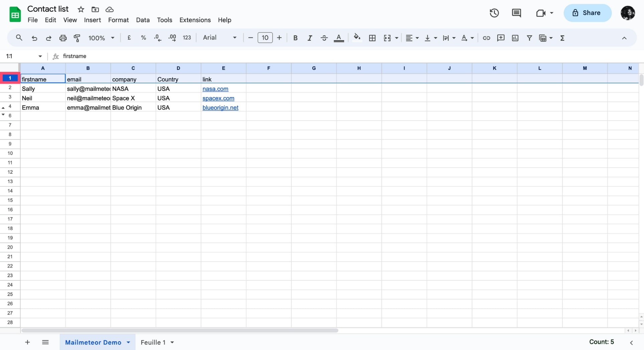Select column C header

pos(133,68)
